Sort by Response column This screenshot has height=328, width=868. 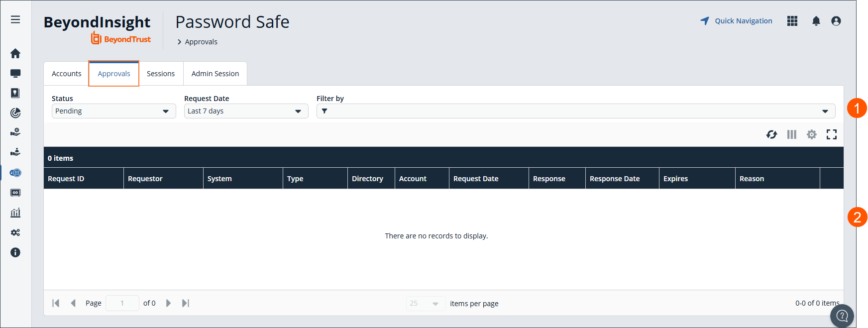557,179
